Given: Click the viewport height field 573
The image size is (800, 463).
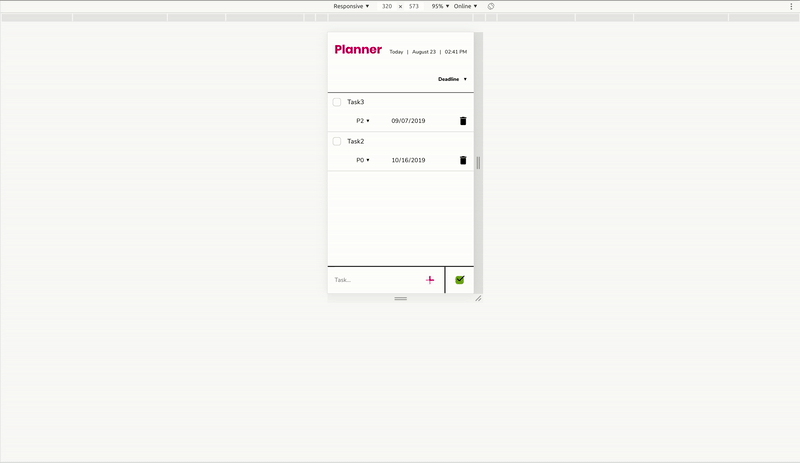Looking at the screenshot, I should tap(414, 6).
